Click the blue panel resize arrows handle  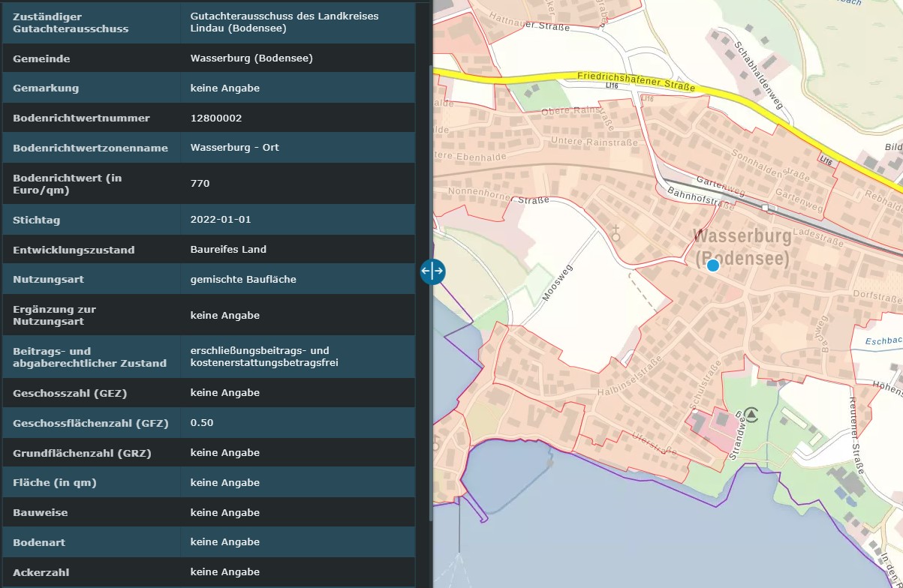(x=433, y=271)
